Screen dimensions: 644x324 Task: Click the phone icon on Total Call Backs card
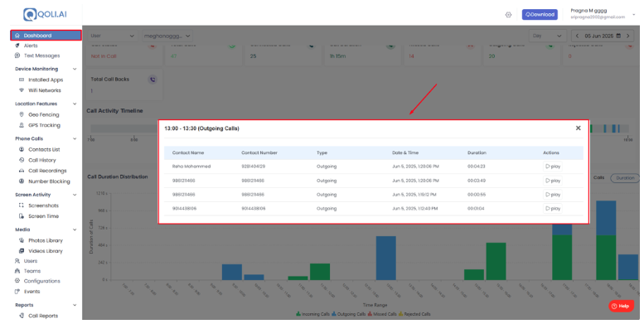point(153,80)
